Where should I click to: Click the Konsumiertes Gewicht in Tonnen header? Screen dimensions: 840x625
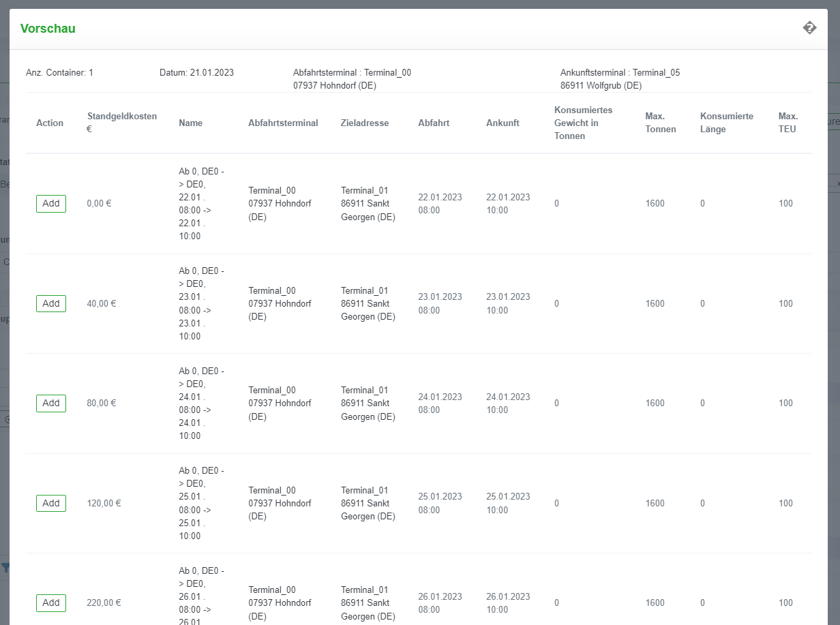click(583, 123)
